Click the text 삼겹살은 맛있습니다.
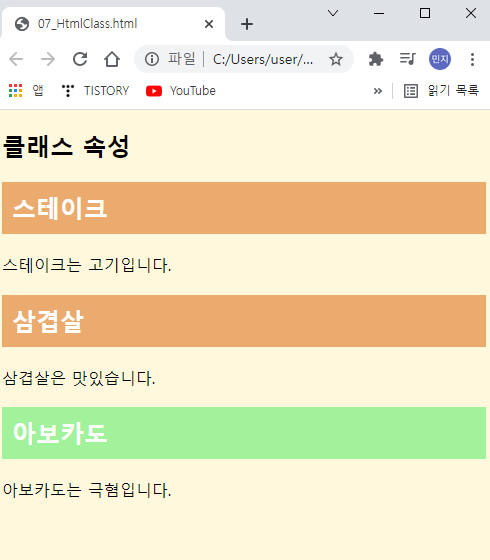Viewport: 490px width, 560px height. point(79,378)
